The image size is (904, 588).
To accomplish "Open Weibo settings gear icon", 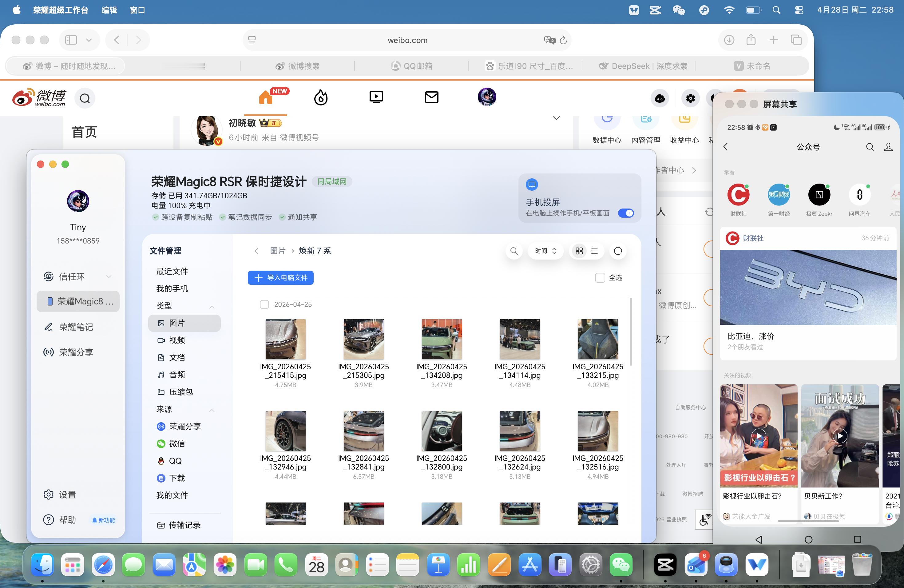I will (690, 99).
